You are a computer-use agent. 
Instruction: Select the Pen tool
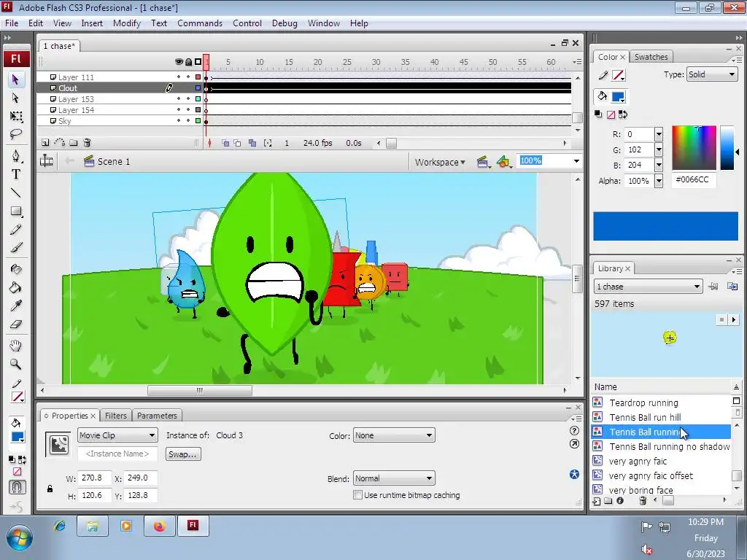(x=16, y=156)
